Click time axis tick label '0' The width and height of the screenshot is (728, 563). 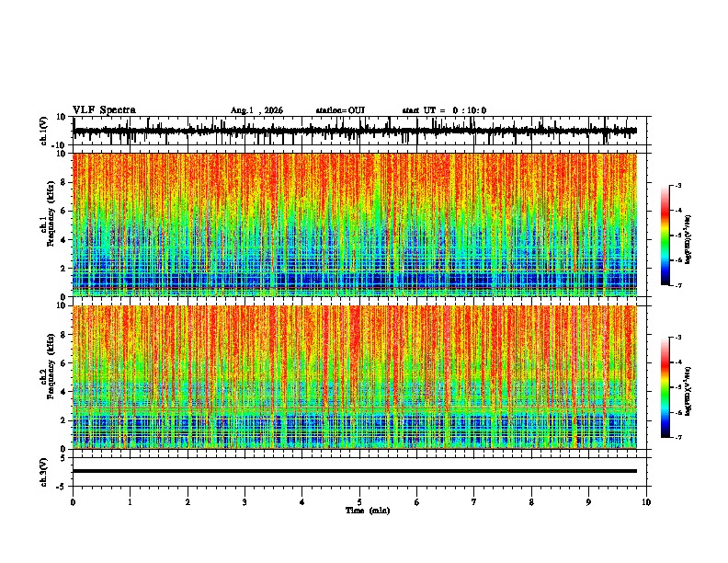pos(73,502)
